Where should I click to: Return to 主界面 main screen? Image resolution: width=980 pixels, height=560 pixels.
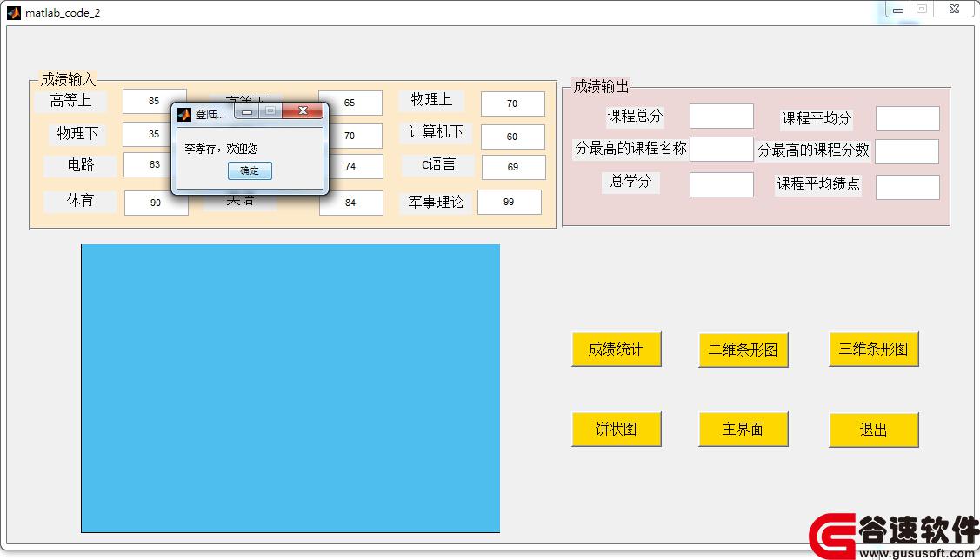743,430
